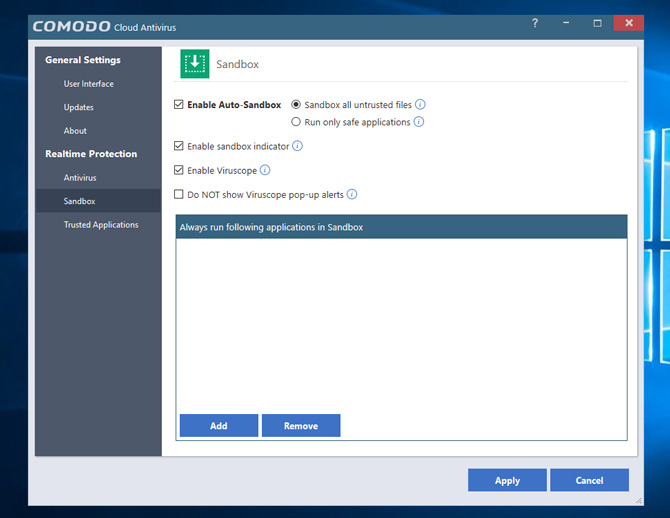Click the help question mark icon
Screen dimensions: 670x518
[535, 23]
